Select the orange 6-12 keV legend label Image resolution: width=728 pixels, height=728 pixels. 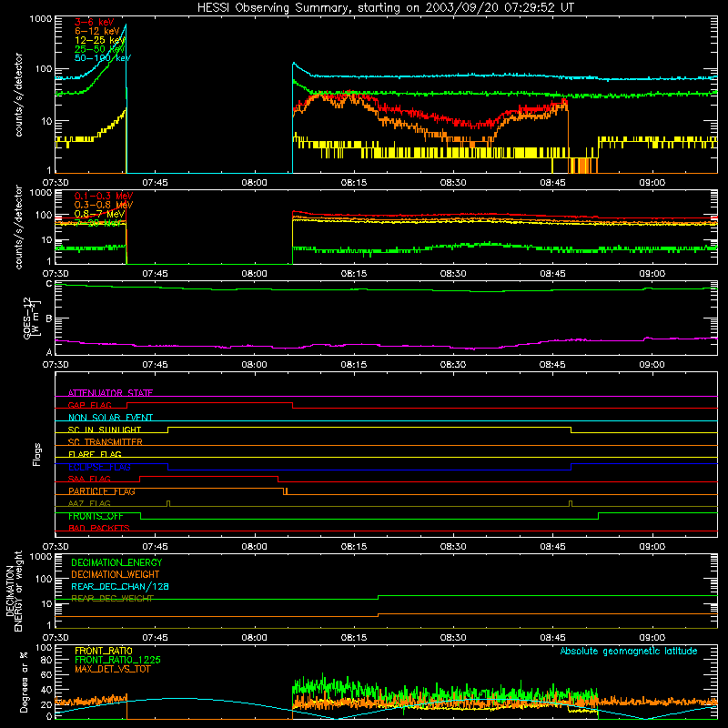(97, 31)
